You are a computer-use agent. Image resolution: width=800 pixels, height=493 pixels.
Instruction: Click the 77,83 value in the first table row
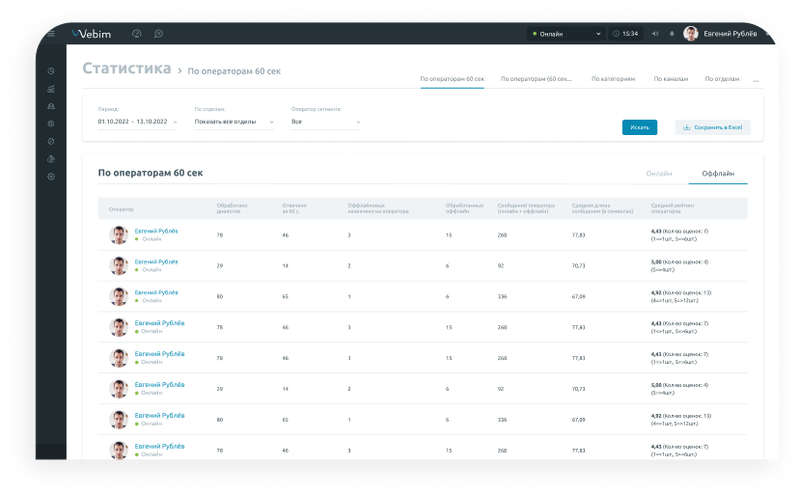click(x=579, y=235)
